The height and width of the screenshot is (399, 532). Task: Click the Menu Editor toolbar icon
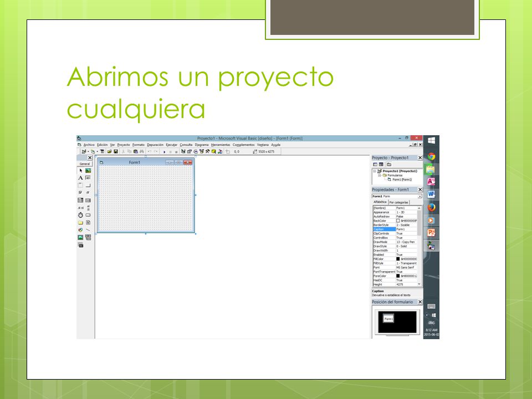coord(102,152)
